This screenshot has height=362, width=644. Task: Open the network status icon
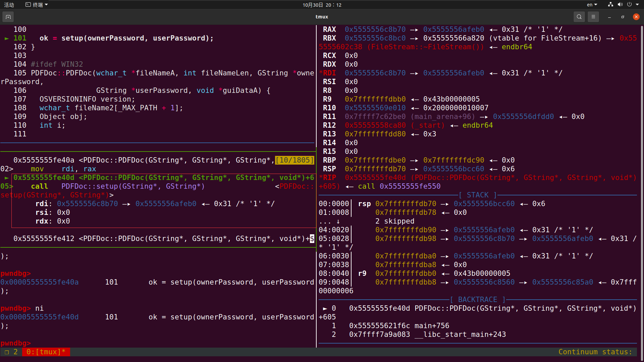coord(610,5)
